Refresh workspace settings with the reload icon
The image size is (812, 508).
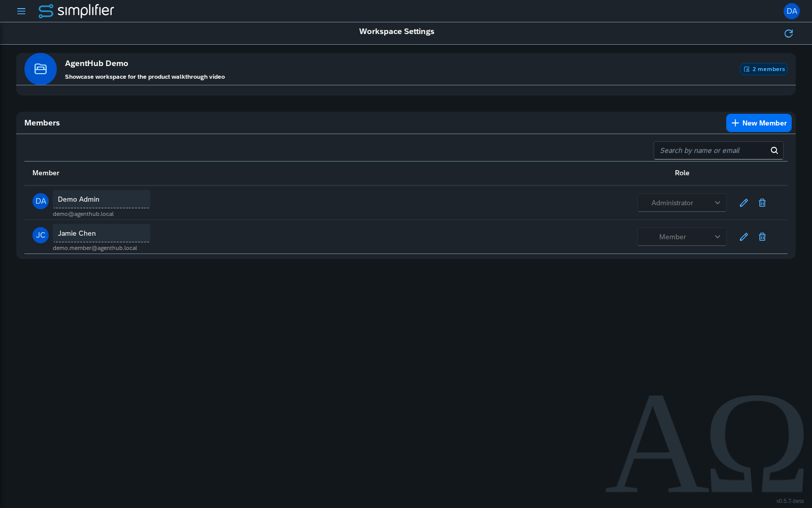pyautogui.click(x=789, y=34)
